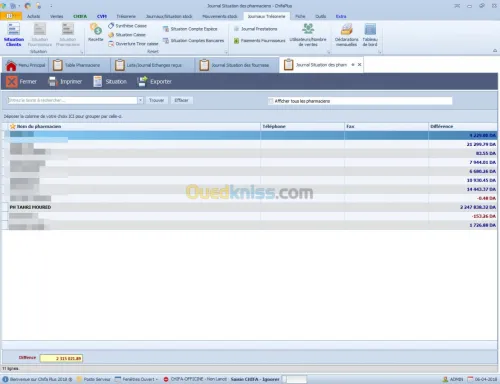Open the Outils ribbon tab

pyautogui.click(x=321, y=16)
